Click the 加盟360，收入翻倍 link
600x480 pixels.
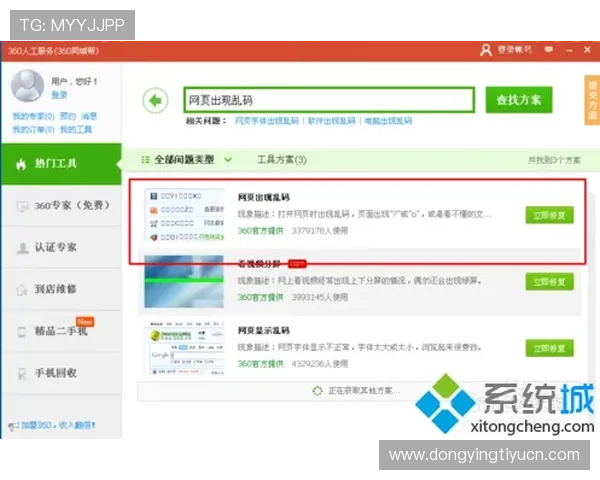[58, 425]
